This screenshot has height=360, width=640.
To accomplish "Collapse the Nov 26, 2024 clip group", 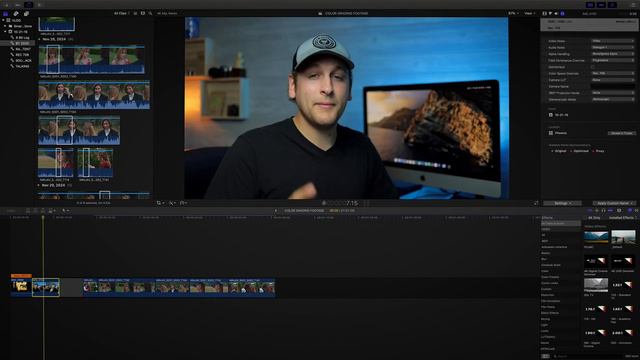I will click(x=40, y=39).
